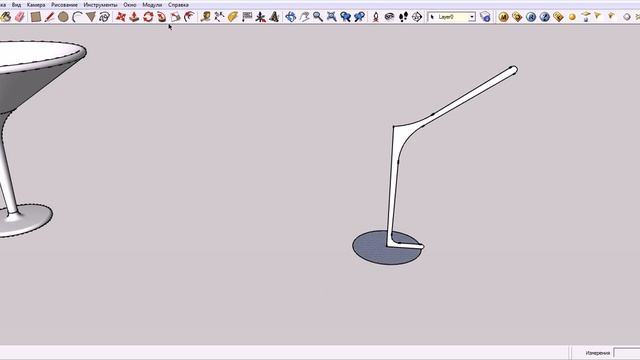Select the Axes tool
The height and width of the screenshot is (360, 640).
[x=260, y=17]
